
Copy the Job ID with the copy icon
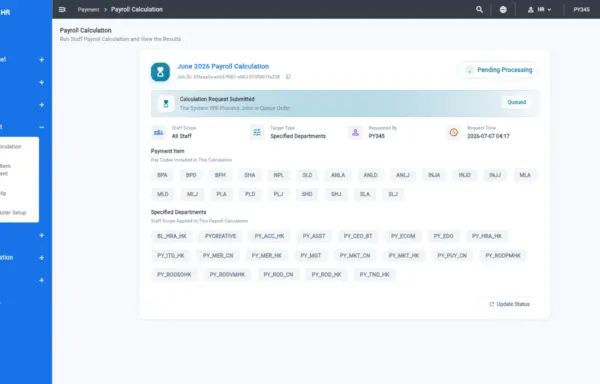288,77
